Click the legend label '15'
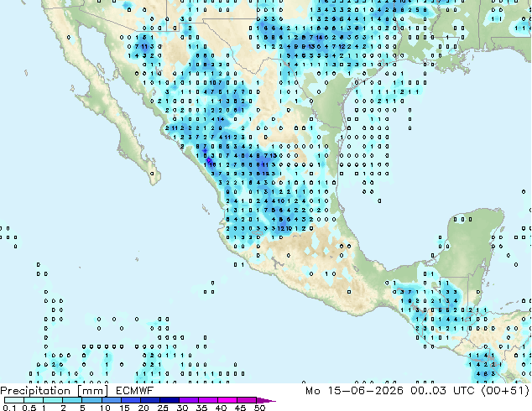 (x=124, y=408)
